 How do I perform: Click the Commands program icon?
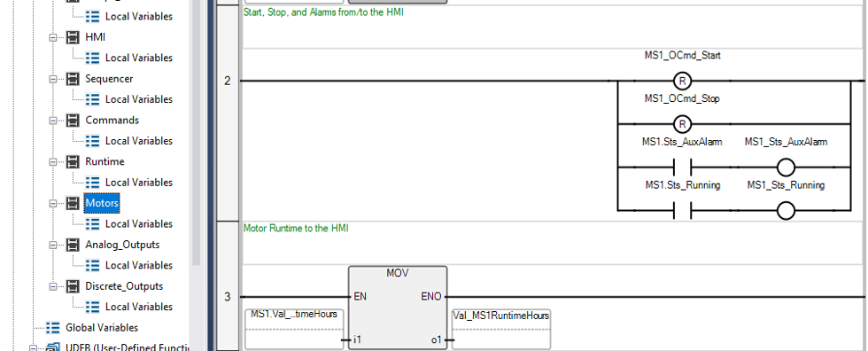[x=73, y=121]
